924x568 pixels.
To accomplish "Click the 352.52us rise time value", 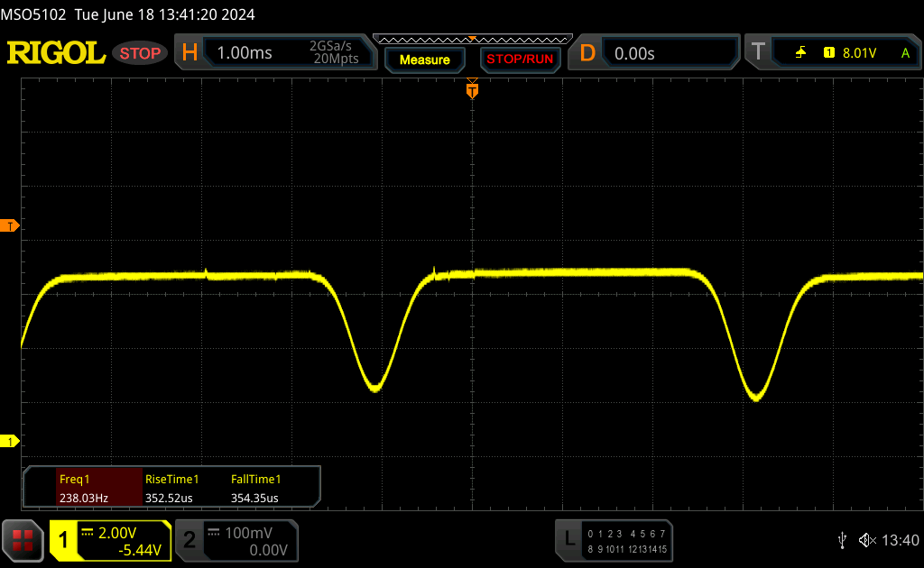I will coord(169,498).
